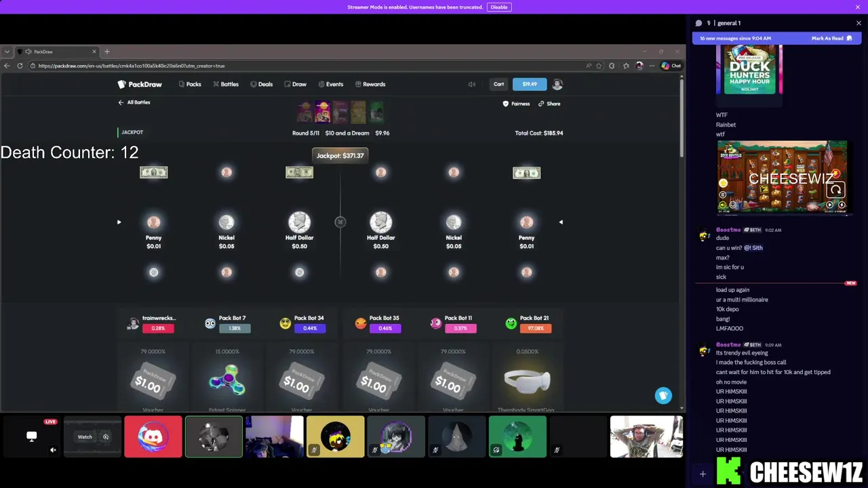This screenshot has width=868, height=488.
Task: Select the webcam tile with headphones guy
Action: click(646, 437)
